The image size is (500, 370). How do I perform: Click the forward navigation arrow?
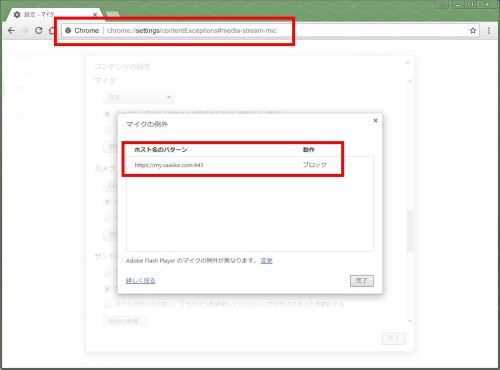pyautogui.click(x=25, y=31)
